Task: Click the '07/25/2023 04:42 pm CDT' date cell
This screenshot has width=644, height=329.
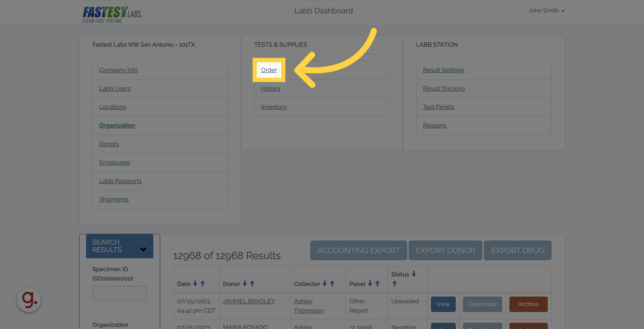Action: click(x=196, y=306)
